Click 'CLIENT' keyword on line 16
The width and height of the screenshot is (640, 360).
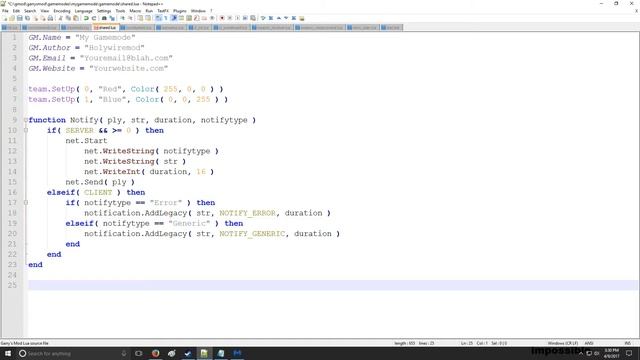click(98, 192)
